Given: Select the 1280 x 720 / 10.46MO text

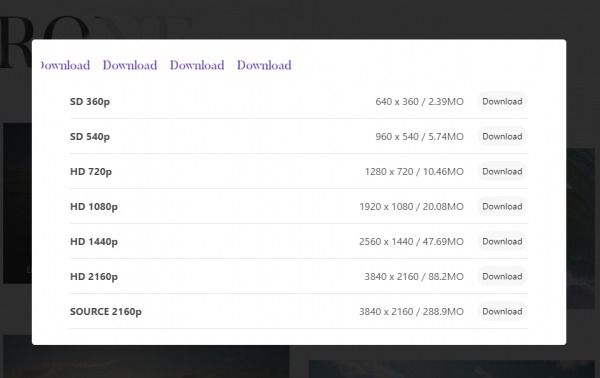Looking at the screenshot, I should [414, 171].
